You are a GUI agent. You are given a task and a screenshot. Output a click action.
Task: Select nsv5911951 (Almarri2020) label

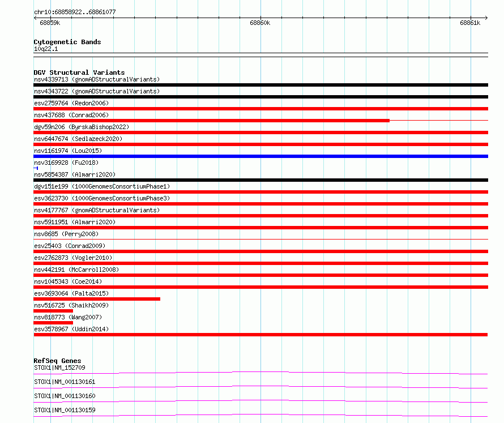pos(75,222)
